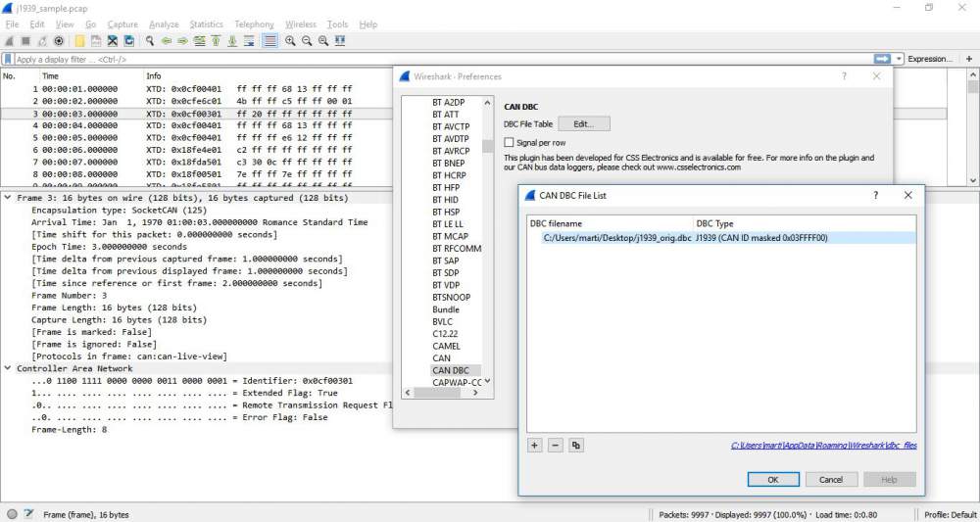The width and height of the screenshot is (980, 522).
Task: Click the display filter bookmark icon
Action: pos(8,60)
